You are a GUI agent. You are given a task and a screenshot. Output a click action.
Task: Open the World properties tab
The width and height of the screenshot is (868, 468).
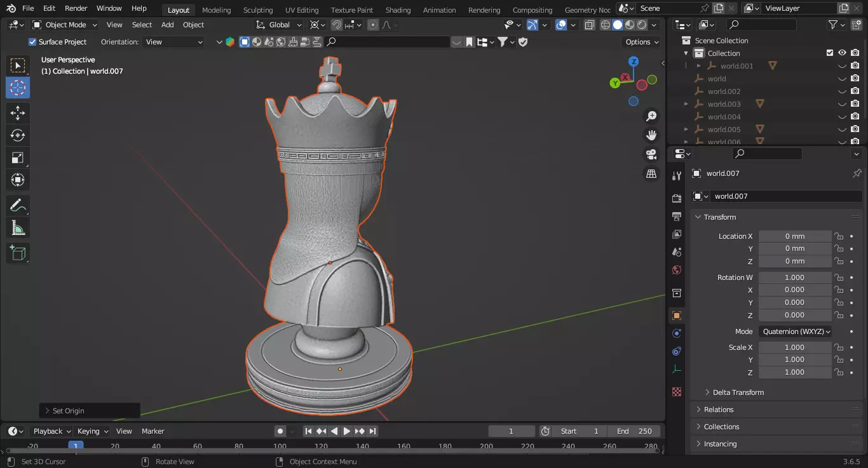[677, 270]
